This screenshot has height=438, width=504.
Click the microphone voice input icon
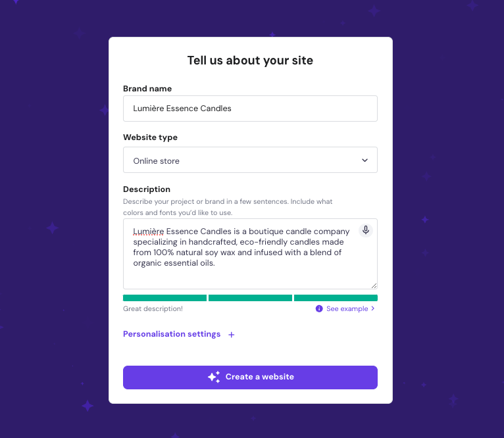[x=366, y=230]
